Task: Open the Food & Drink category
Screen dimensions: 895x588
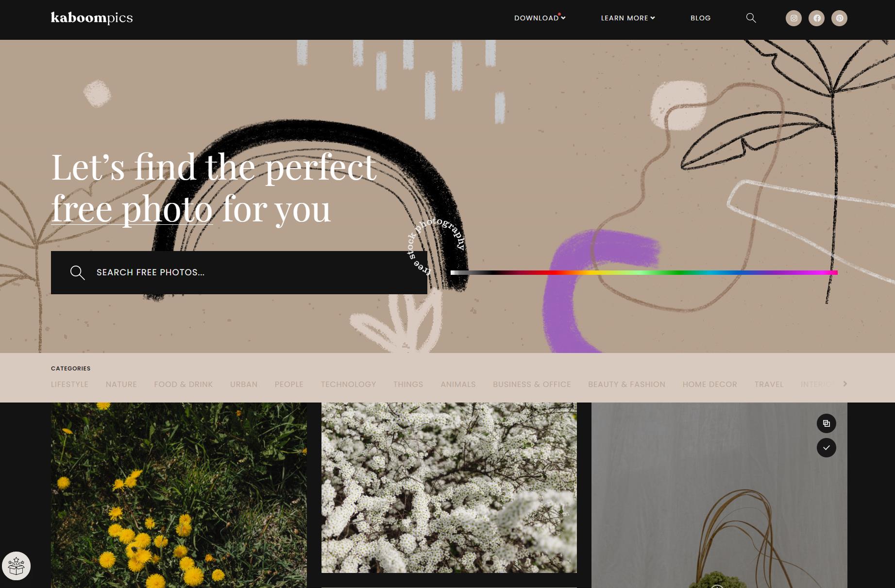Action: click(184, 384)
